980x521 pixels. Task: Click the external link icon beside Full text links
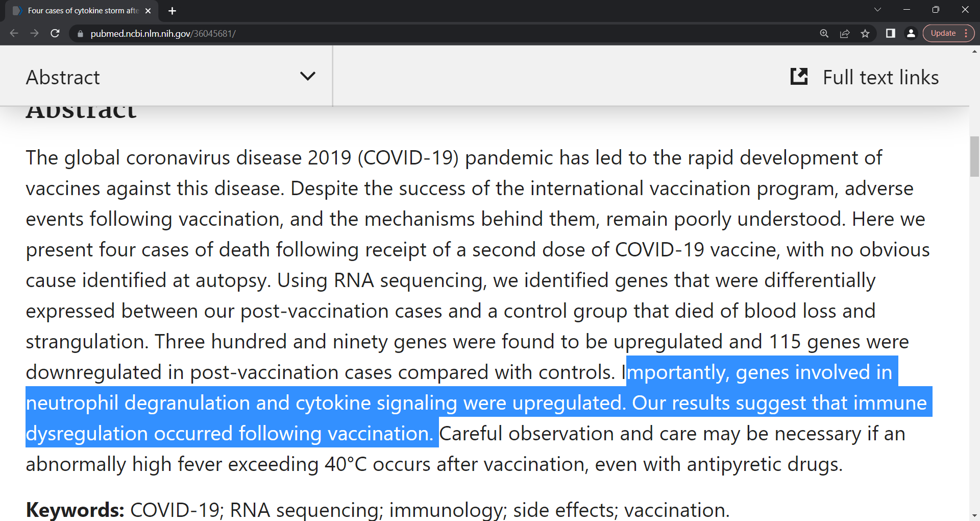pos(799,77)
